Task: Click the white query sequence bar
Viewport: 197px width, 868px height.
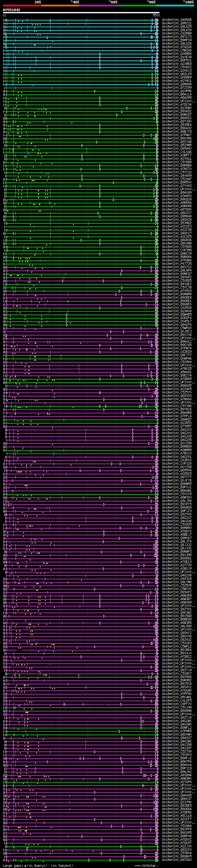Action: tap(81, 13)
